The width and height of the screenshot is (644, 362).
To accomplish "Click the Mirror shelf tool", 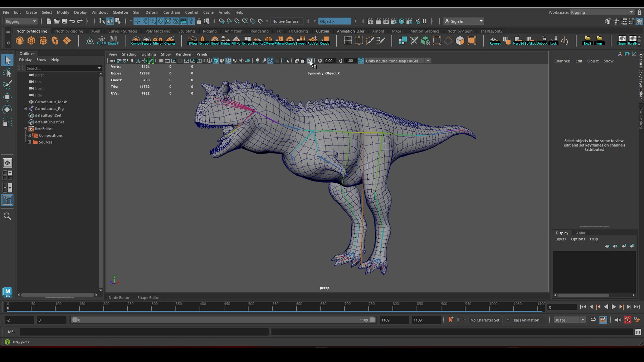I will (158, 40).
